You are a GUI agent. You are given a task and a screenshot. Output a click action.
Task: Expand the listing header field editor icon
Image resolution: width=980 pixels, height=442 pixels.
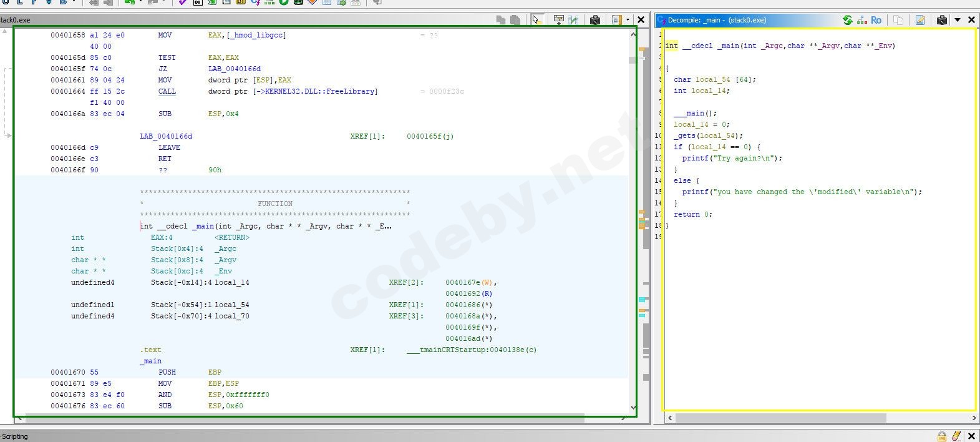(x=558, y=20)
